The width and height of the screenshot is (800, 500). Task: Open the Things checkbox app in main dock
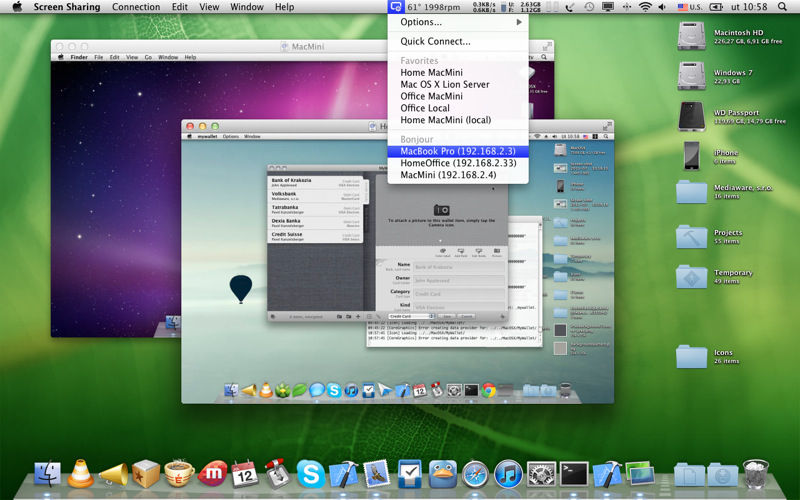tap(409, 474)
